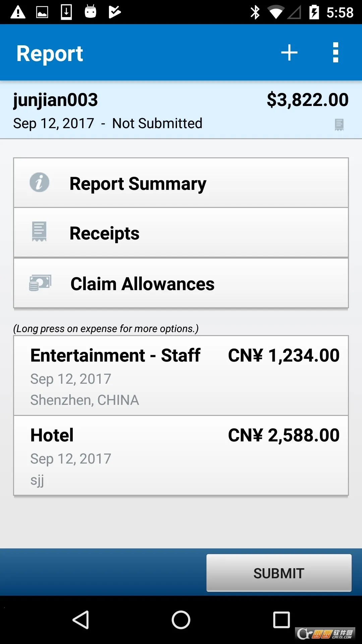The height and width of the screenshot is (644, 362).
Task: Tap the CN¥ 2,588.00 hotel amount
Action: (284, 435)
